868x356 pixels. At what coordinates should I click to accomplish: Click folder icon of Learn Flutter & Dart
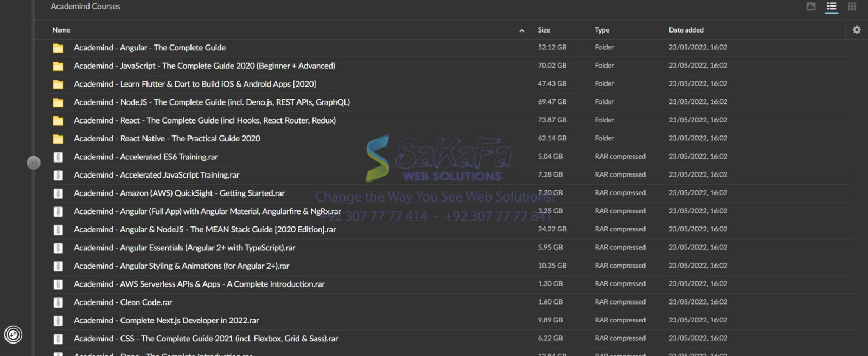tap(58, 85)
